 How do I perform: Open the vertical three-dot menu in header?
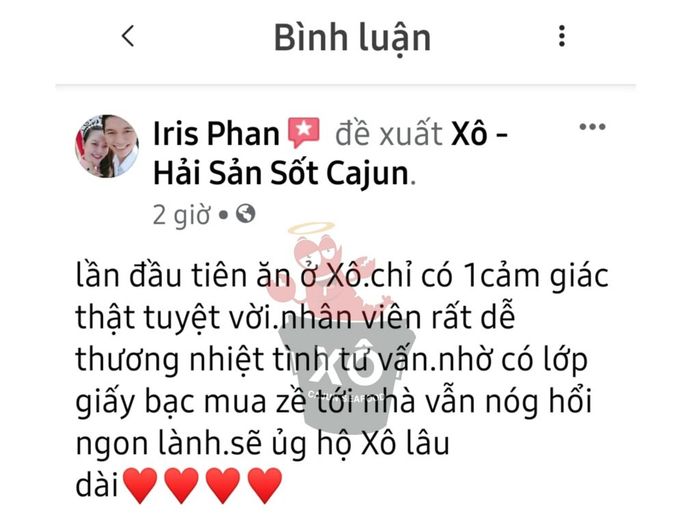pos(562,36)
